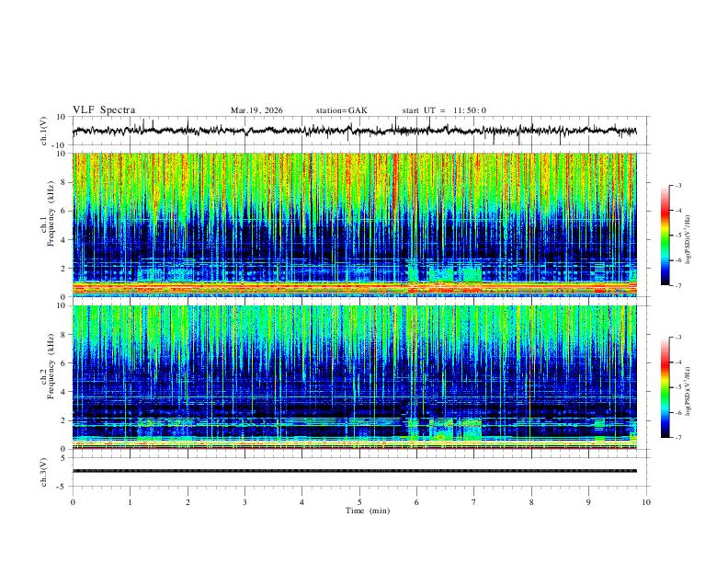Click the time axis tick label '0'
728x563 pixels.
[73, 502]
